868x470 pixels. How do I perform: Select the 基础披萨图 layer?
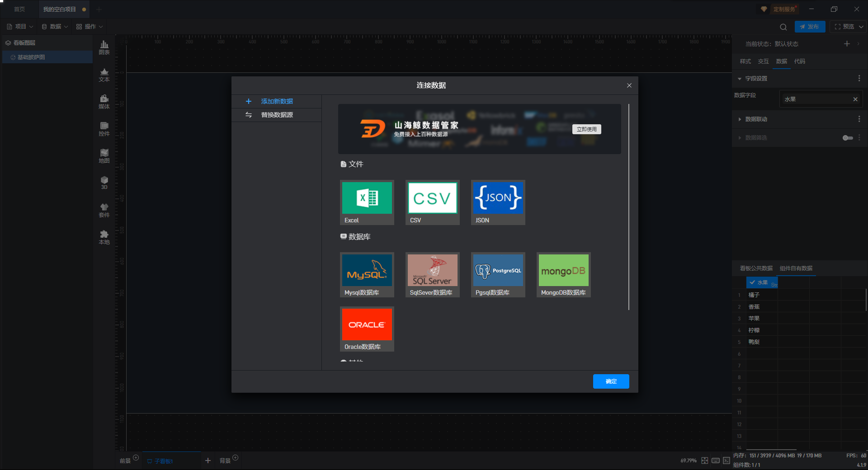tap(47, 57)
